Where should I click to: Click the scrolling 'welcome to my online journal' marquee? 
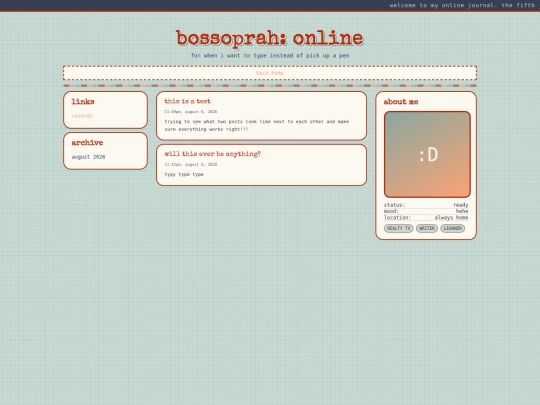pyautogui.click(x=465, y=5)
